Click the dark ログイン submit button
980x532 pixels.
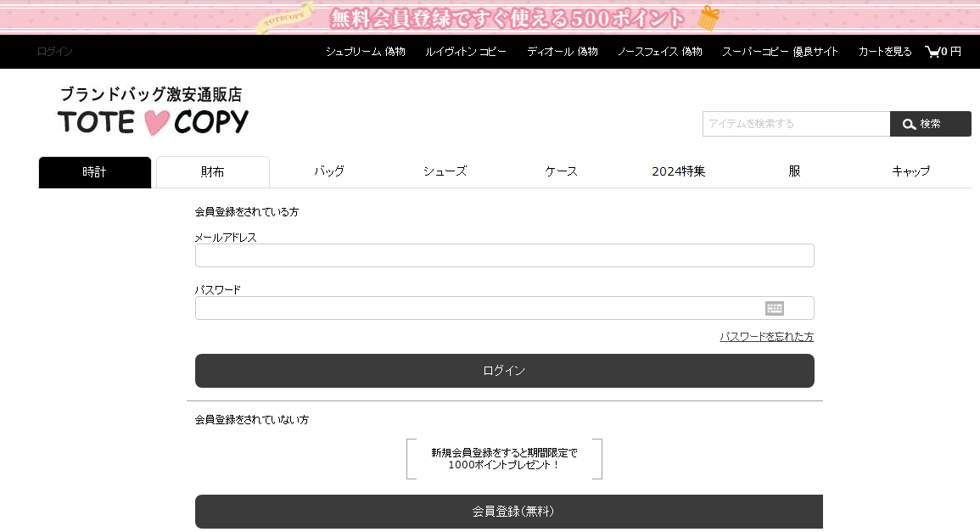tap(504, 371)
